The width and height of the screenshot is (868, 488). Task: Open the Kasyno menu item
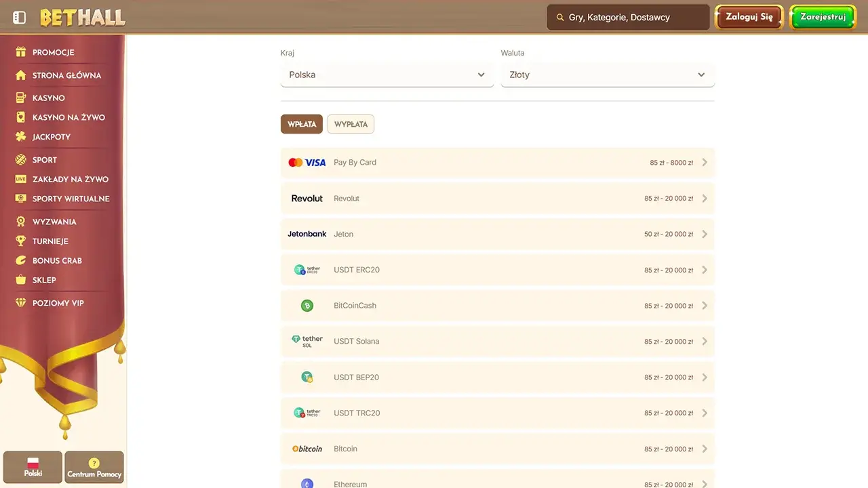[x=49, y=98]
